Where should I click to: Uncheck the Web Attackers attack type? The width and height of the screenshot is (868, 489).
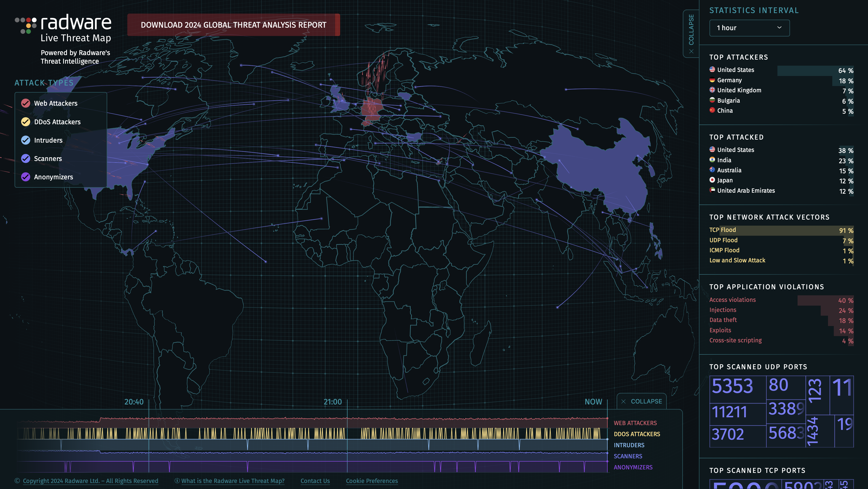click(26, 103)
